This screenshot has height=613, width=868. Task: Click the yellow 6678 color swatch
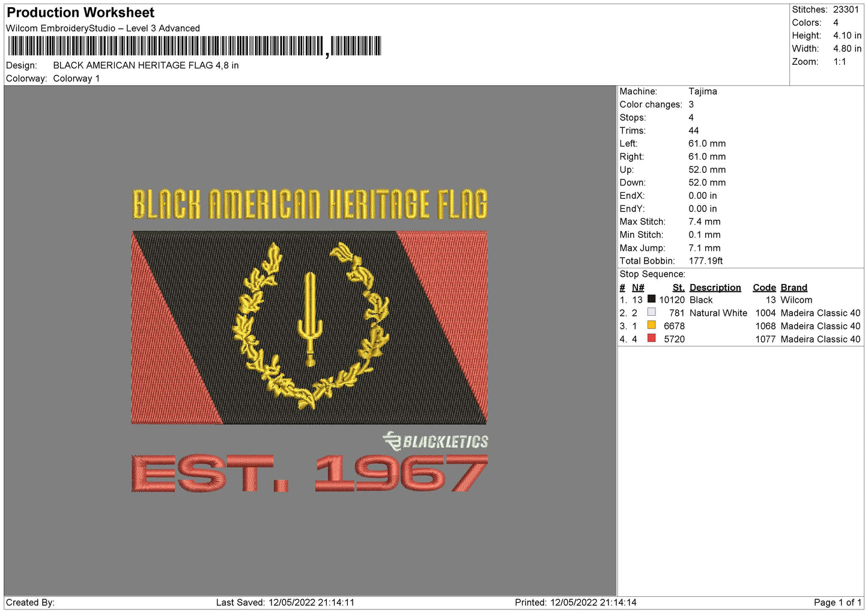tap(651, 325)
